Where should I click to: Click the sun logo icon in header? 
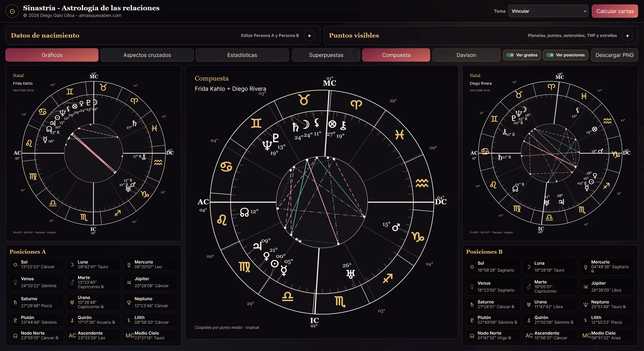(12, 11)
